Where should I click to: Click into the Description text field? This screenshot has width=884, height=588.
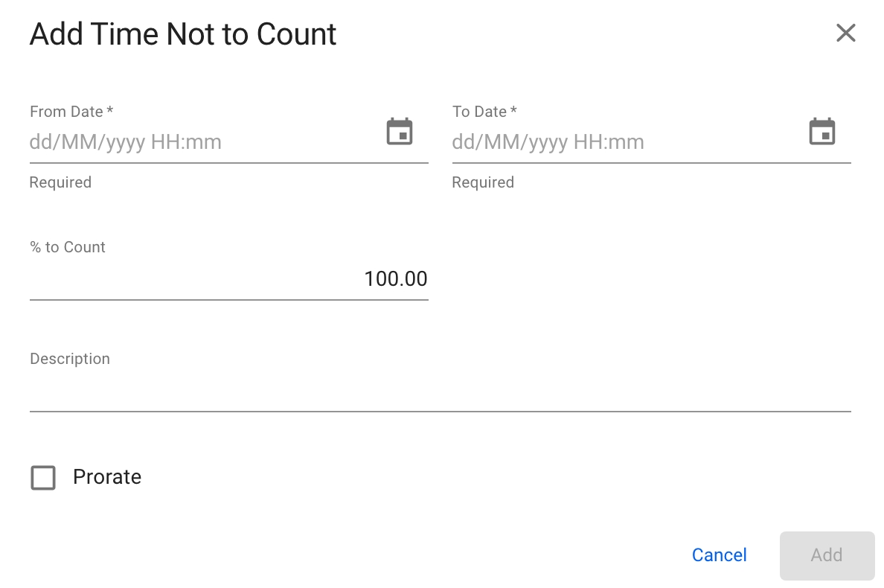click(439, 392)
